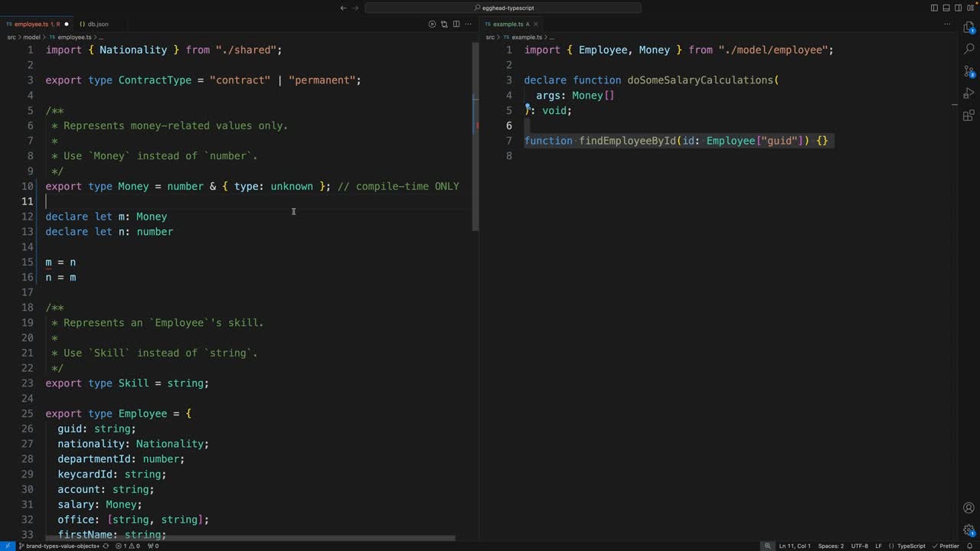980x551 pixels.
Task: Click the ports forwarded status item
Action: (x=152, y=546)
